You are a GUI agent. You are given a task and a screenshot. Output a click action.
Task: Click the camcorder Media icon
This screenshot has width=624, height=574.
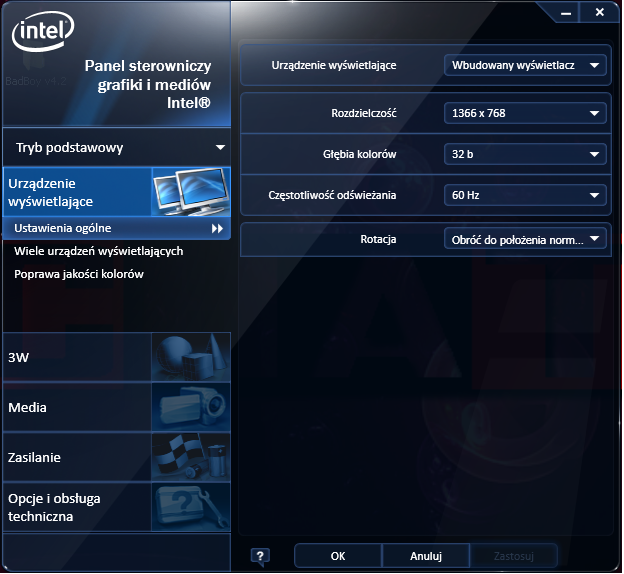point(191,407)
